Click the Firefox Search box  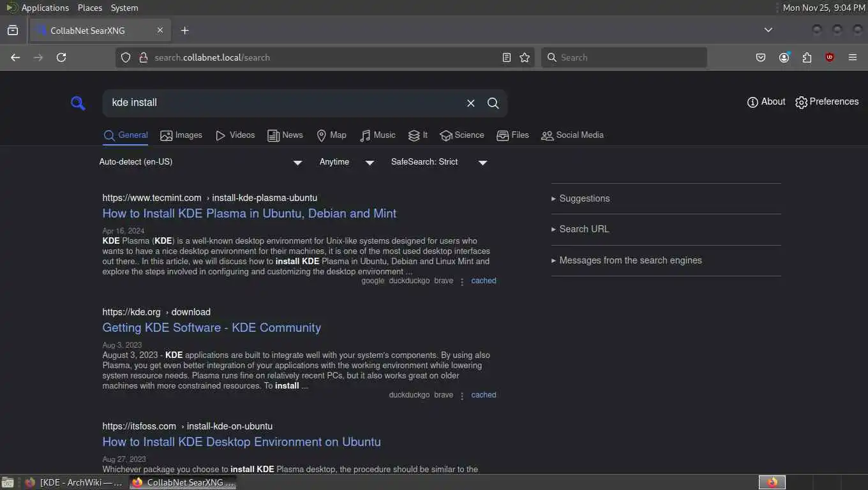pyautogui.click(x=624, y=57)
